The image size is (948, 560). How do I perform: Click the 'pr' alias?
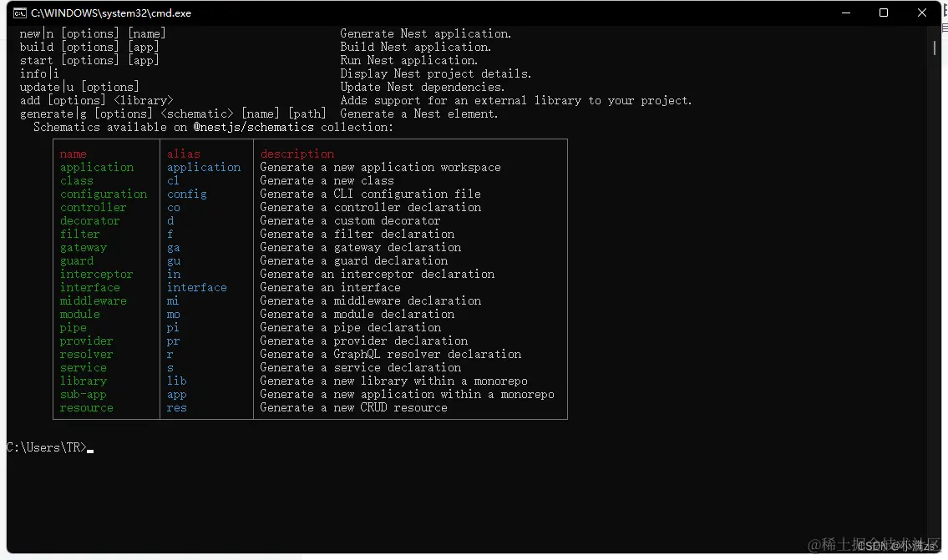click(x=174, y=341)
